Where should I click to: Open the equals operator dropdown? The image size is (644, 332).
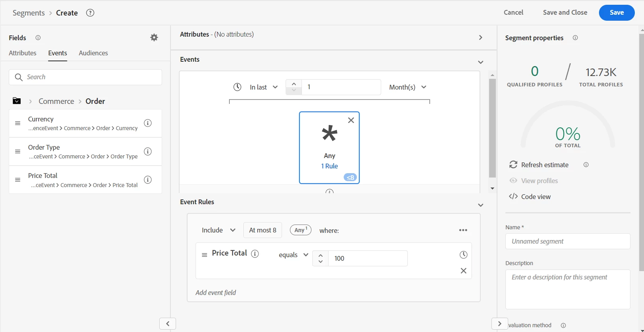click(x=294, y=255)
